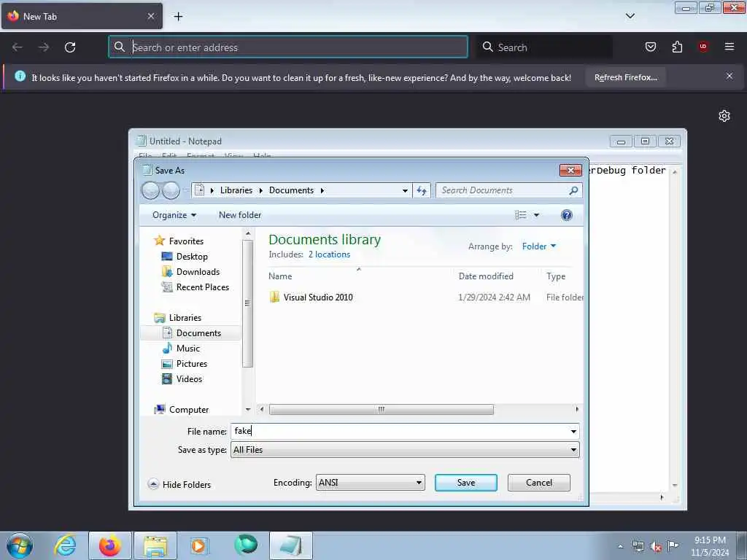
Task: Click the uBlock Origin toolbar icon
Action: 703,47
